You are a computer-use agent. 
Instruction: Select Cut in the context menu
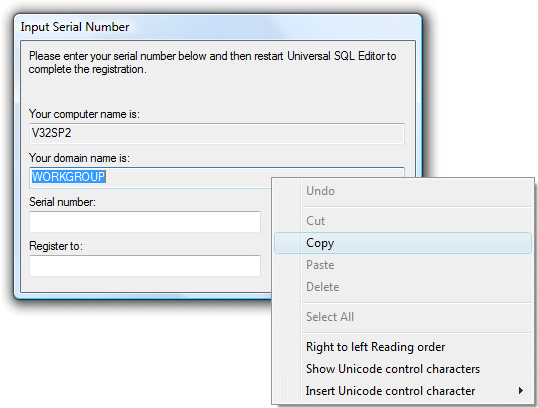click(x=403, y=221)
